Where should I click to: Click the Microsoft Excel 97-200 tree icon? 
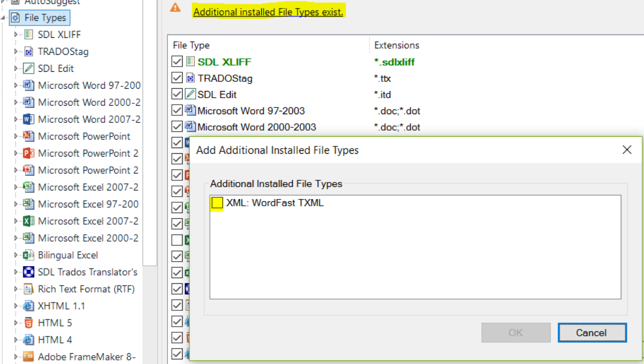click(x=28, y=204)
